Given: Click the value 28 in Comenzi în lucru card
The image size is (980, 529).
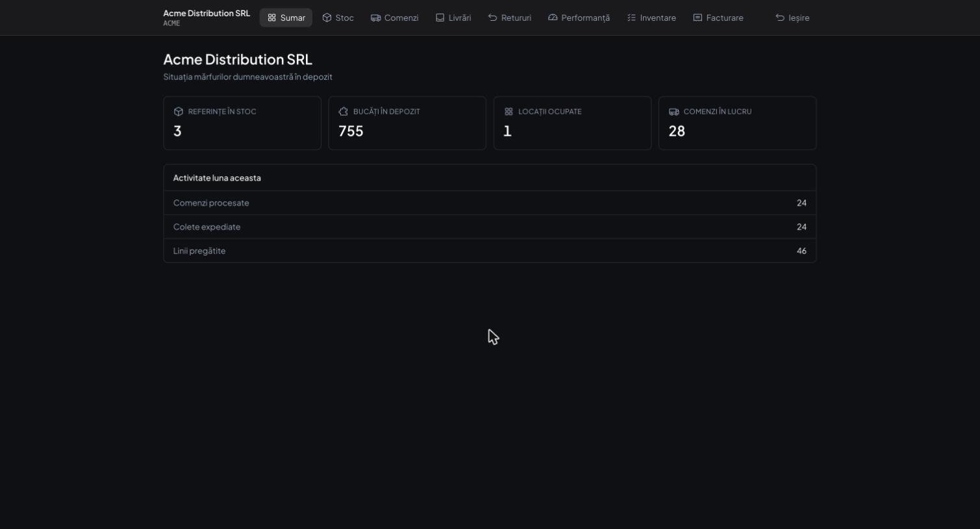Looking at the screenshot, I should click(x=677, y=131).
